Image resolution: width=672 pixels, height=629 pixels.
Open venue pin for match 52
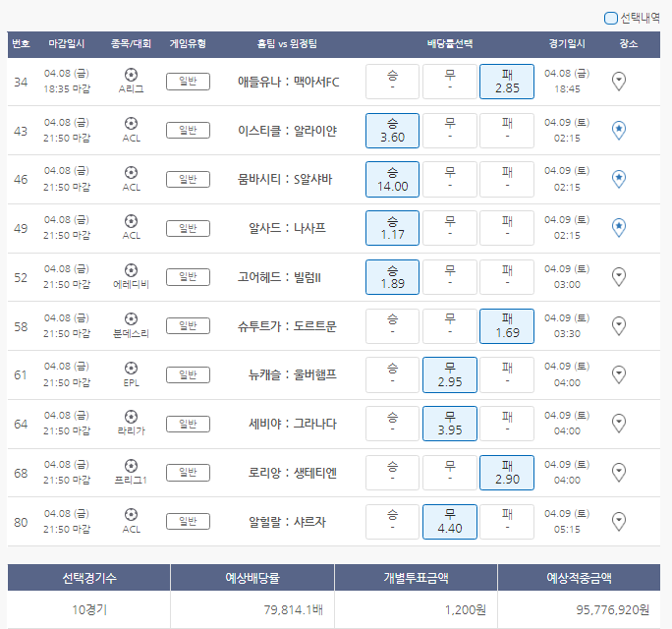[618, 277]
